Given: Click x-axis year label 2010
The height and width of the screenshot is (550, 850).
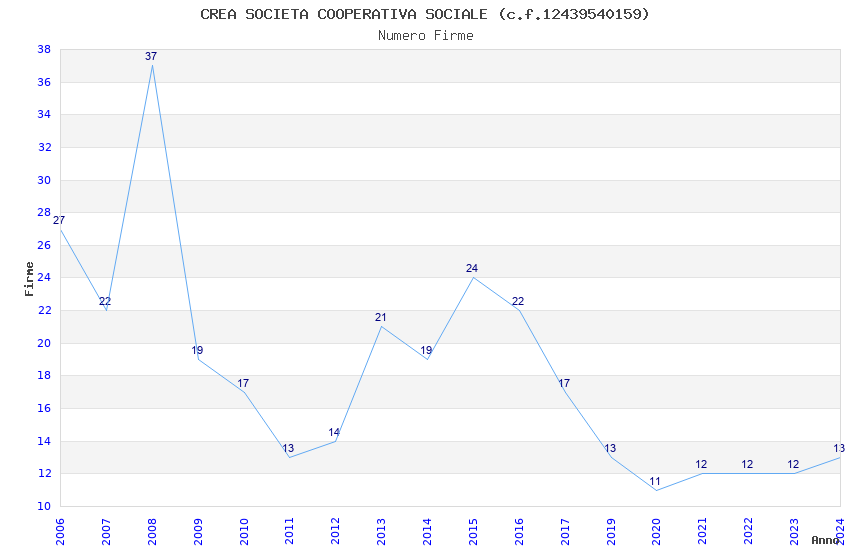Looking at the screenshot, I should click(x=243, y=531).
